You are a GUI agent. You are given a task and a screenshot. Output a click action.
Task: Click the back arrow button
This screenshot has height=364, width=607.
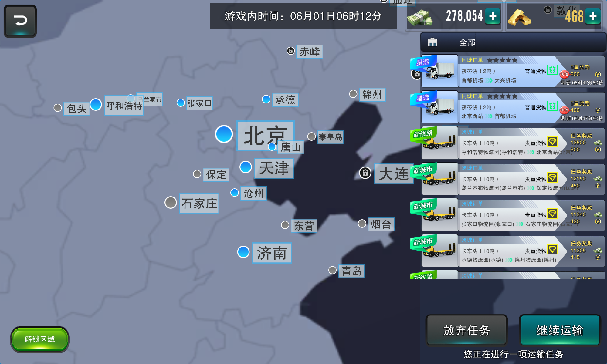(x=20, y=21)
